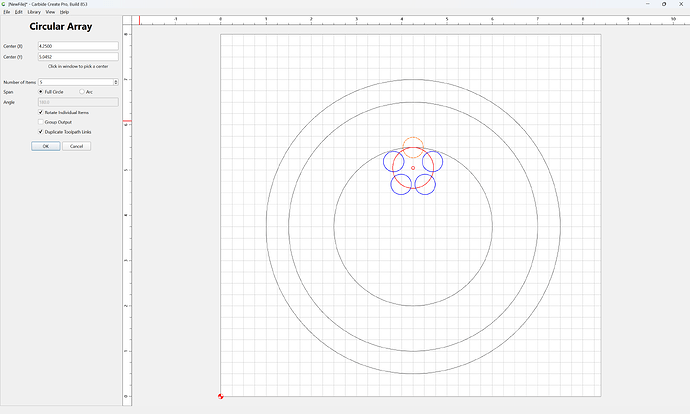This screenshot has width=690, height=414.
Task: Select the orange dashed source circle
Action: [x=413, y=147]
